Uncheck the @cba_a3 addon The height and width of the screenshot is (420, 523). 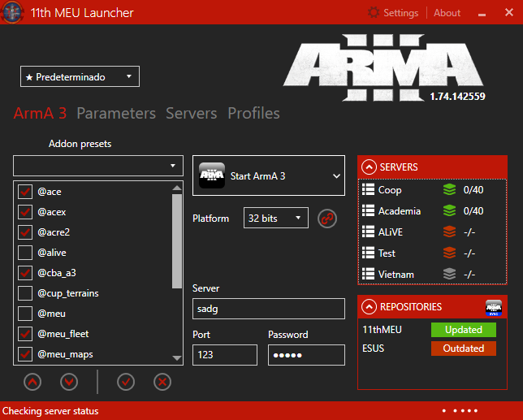click(25, 273)
